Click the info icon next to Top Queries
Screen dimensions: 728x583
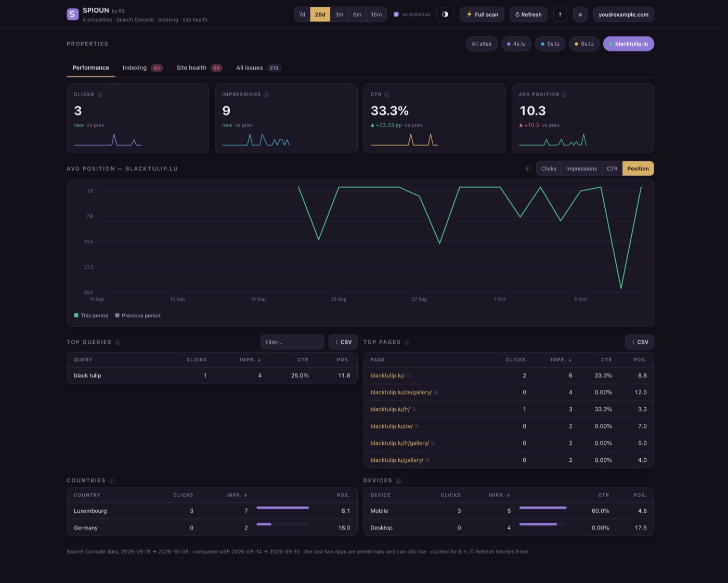pyautogui.click(x=118, y=342)
